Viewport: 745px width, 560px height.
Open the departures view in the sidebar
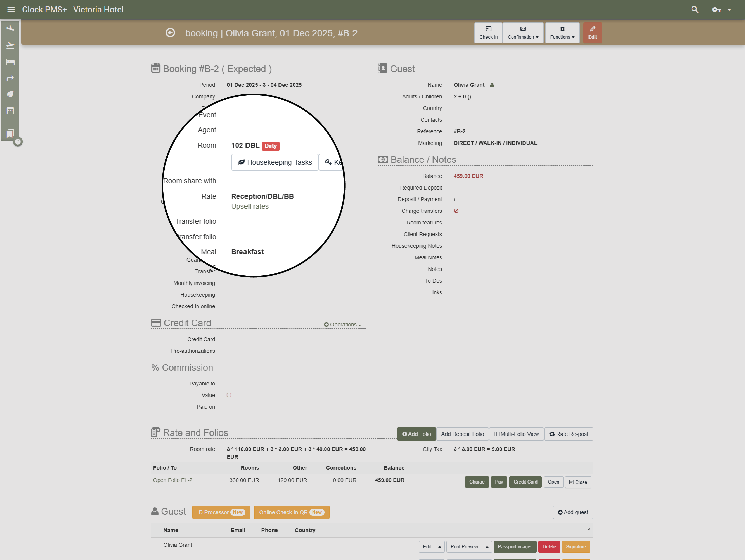(x=10, y=45)
